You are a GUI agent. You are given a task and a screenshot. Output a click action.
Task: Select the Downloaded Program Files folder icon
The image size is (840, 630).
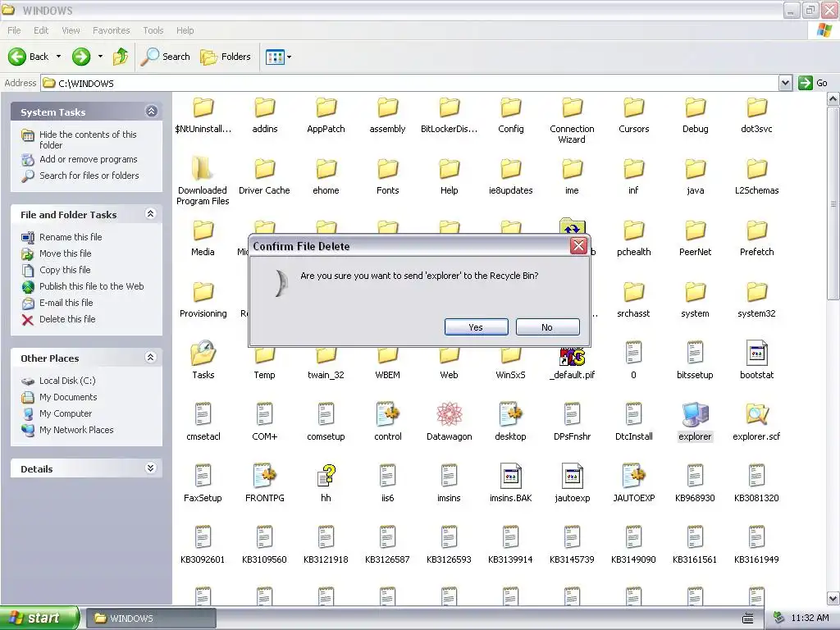203,167
